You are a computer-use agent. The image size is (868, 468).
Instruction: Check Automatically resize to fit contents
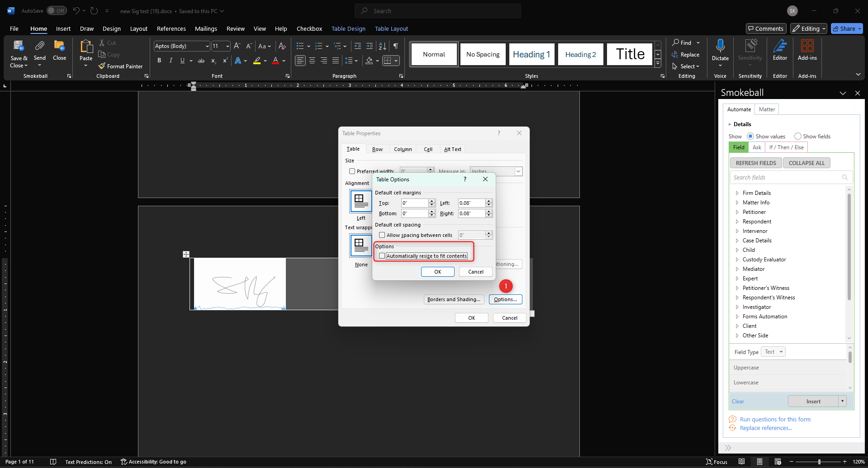tap(382, 256)
